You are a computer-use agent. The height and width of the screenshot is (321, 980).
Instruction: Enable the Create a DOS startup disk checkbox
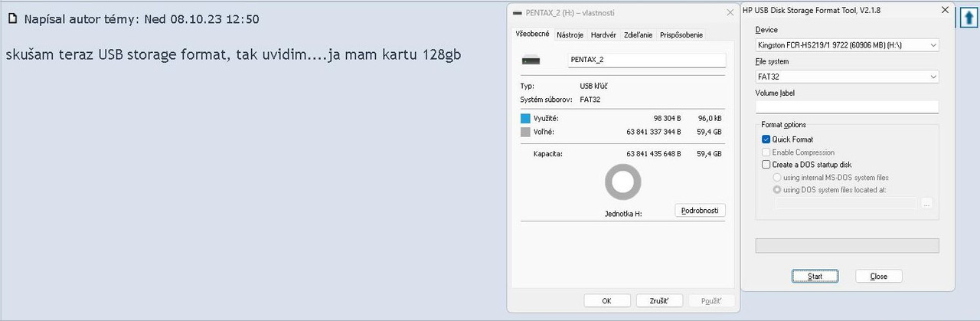coord(766,165)
